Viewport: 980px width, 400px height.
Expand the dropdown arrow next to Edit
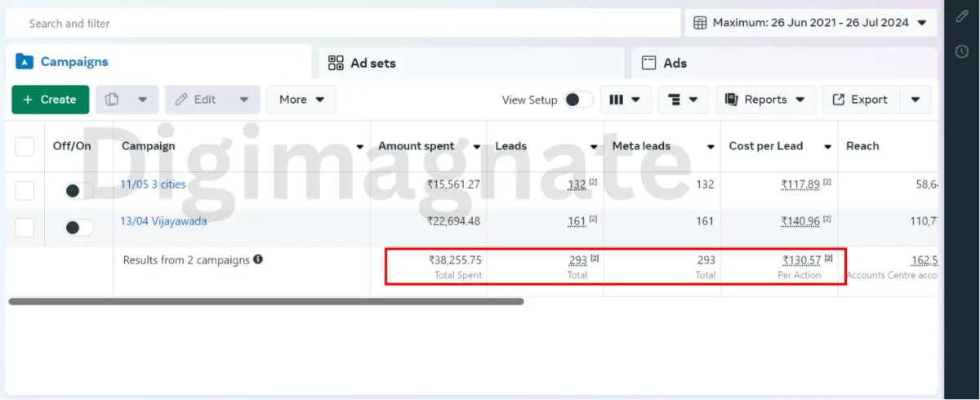[243, 100]
